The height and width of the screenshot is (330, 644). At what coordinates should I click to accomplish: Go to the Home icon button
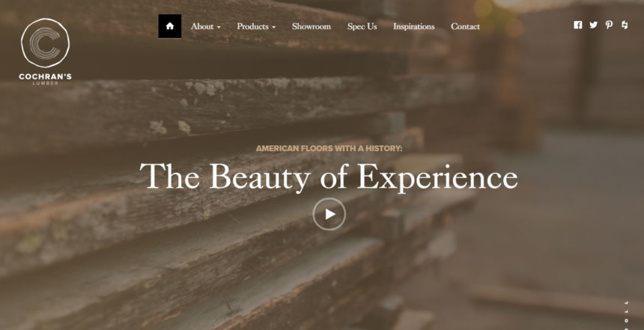pos(170,26)
